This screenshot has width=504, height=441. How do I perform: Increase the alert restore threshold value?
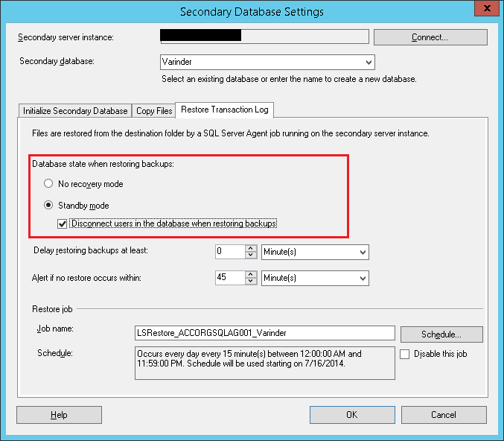click(x=251, y=273)
